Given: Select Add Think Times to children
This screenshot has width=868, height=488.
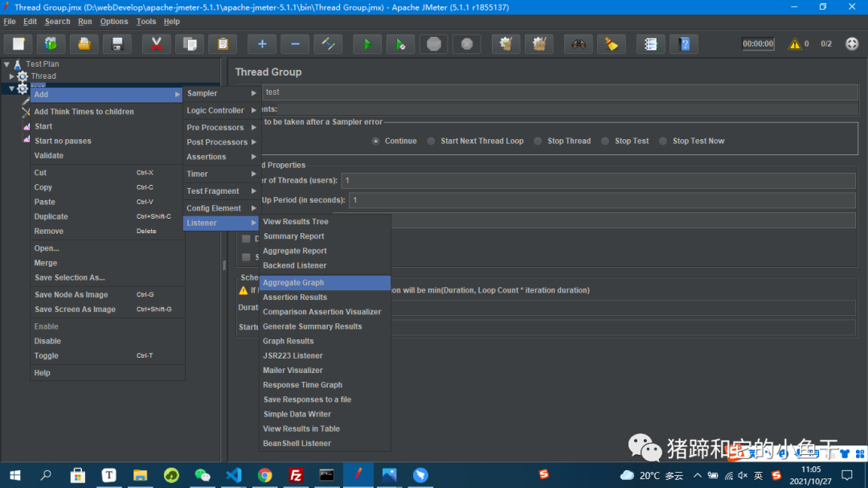Looking at the screenshot, I should [108, 111].
